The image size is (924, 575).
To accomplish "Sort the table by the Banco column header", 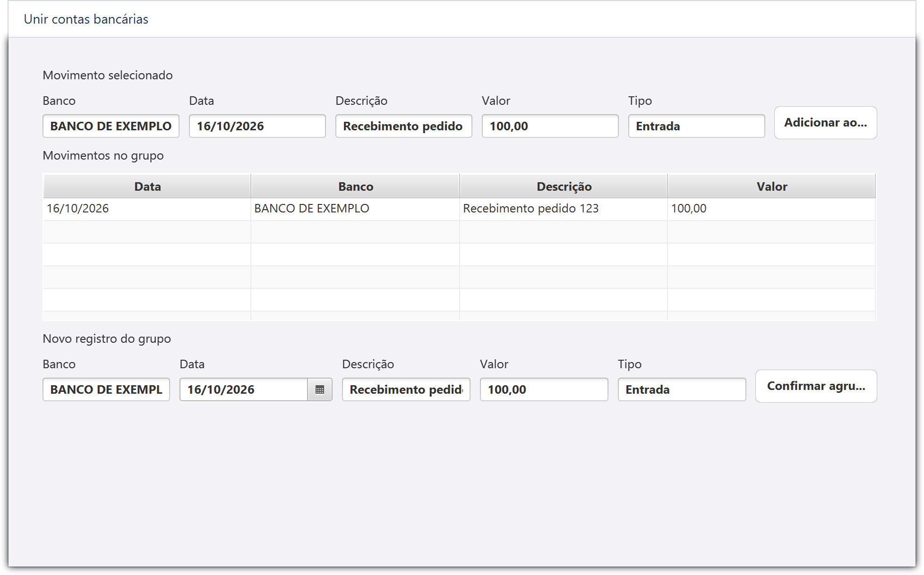I will coord(356,186).
